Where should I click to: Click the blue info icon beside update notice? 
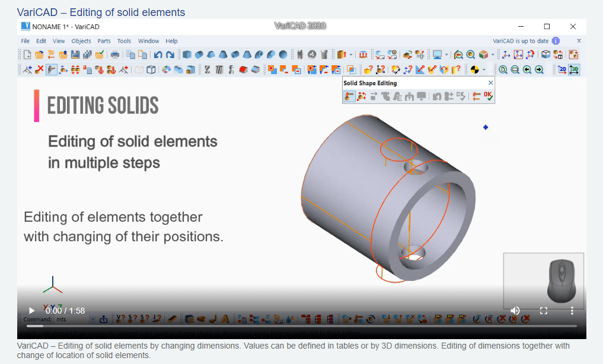pyautogui.click(x=556, y=41)
